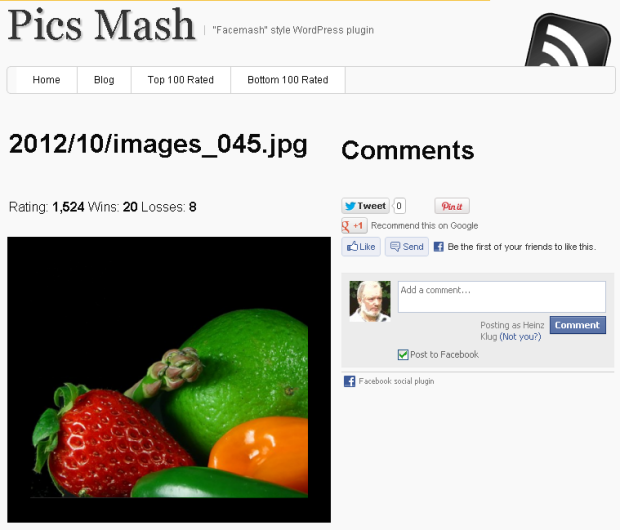This screenshot has height=530, width=620.
Task: Click the tweet count bubble
Action: pyautogui.click(x=399, y=206)
